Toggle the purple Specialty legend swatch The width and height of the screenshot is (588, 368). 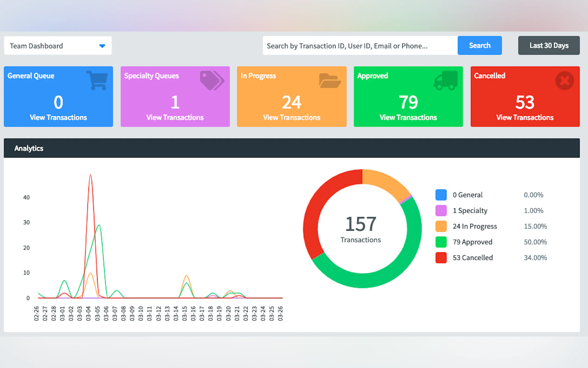click(441, 210)
